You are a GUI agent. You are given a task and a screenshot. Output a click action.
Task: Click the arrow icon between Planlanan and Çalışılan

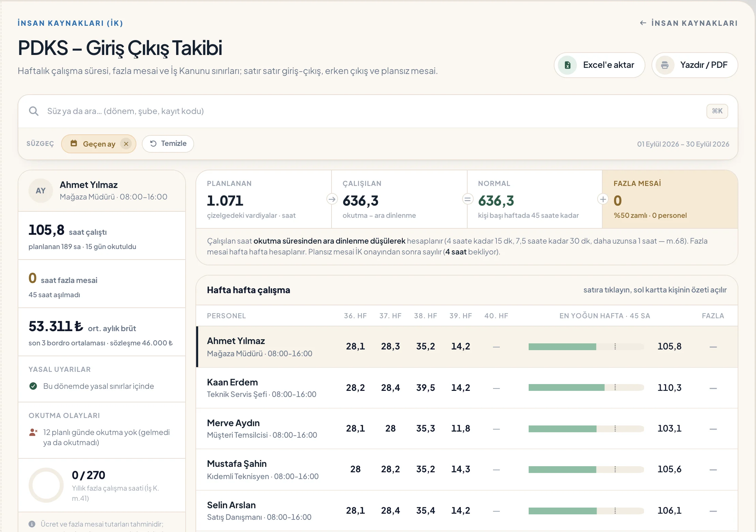[332, 199]
